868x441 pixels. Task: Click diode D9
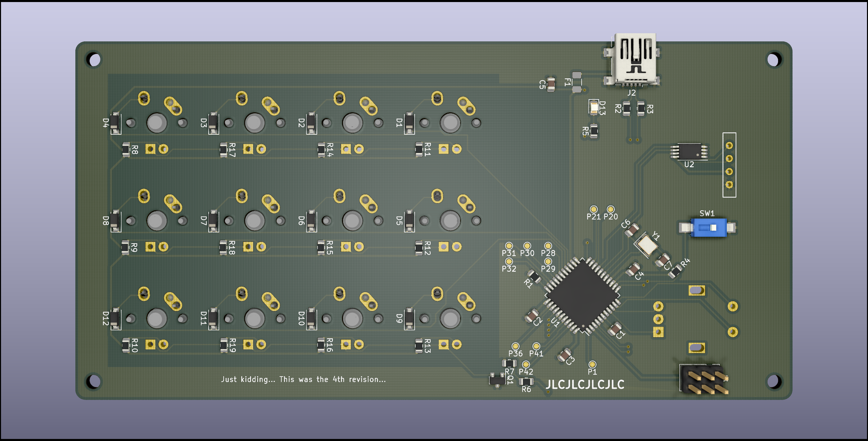click(409, 319)
